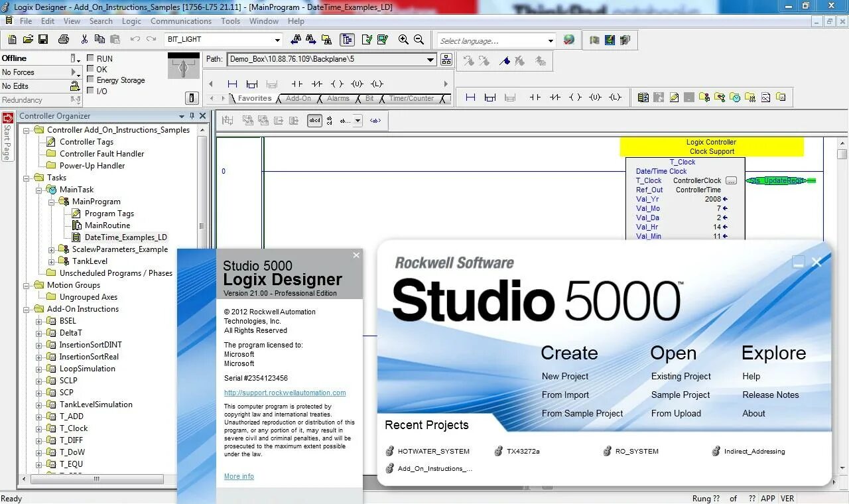
Task: Save the project with the floppy icon
Action: (x=43, y=40)
